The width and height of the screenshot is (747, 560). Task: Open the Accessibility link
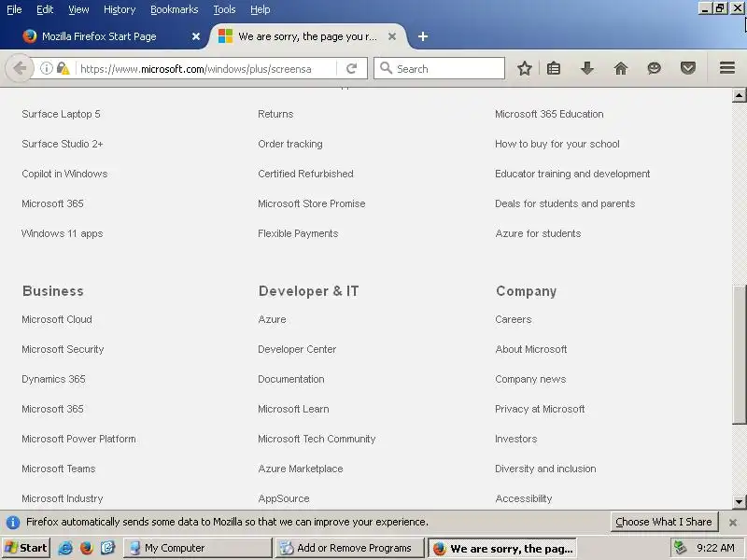pos(524,498)
